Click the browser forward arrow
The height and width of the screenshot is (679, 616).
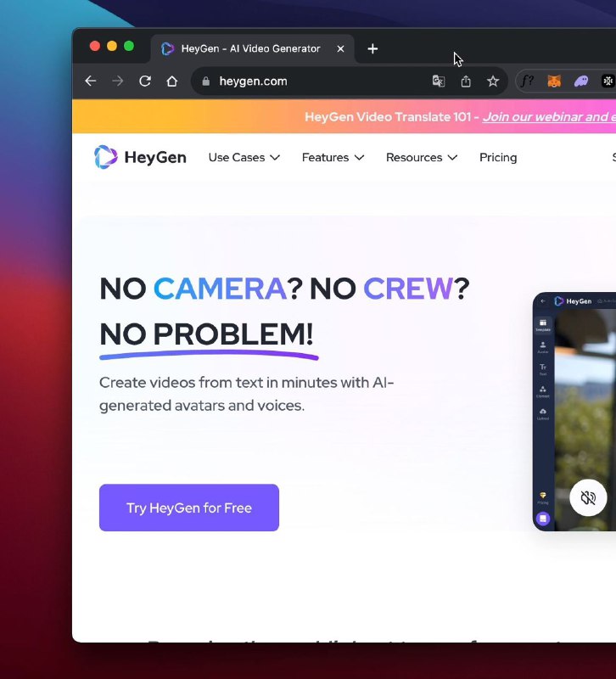point(118,81)
